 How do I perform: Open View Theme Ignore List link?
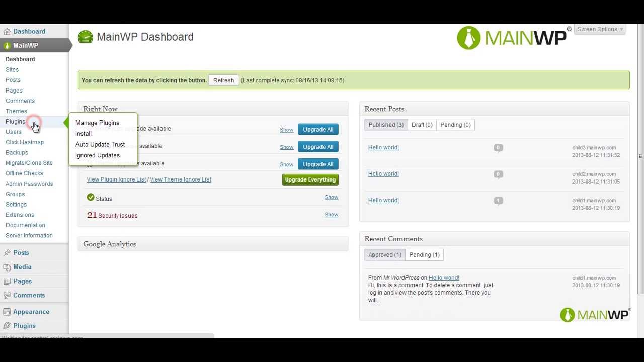coord(181,179)
